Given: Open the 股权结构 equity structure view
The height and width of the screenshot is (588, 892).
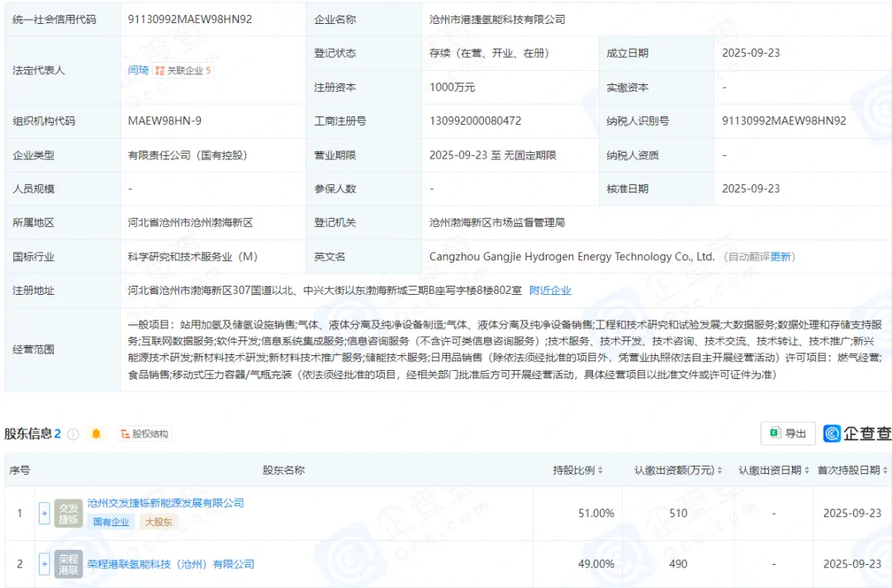Looking at the screenshot, I should click(x=144, y=434).
